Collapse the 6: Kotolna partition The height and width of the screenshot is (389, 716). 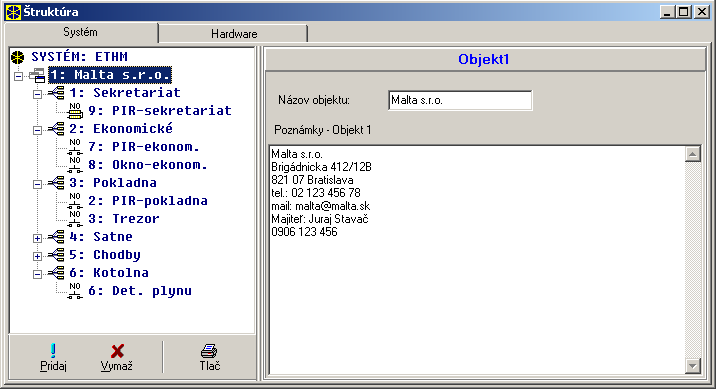click(37, 274)
